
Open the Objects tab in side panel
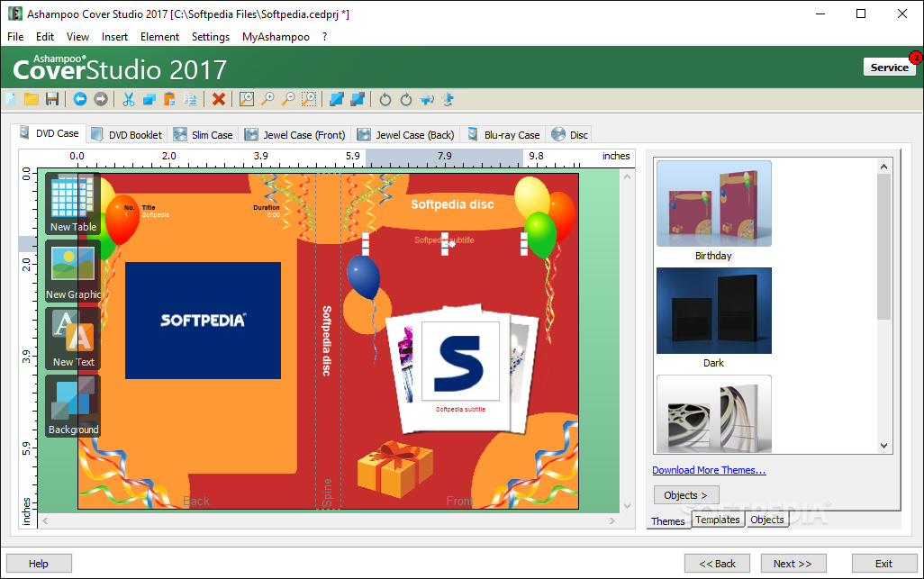coord(767,520)
